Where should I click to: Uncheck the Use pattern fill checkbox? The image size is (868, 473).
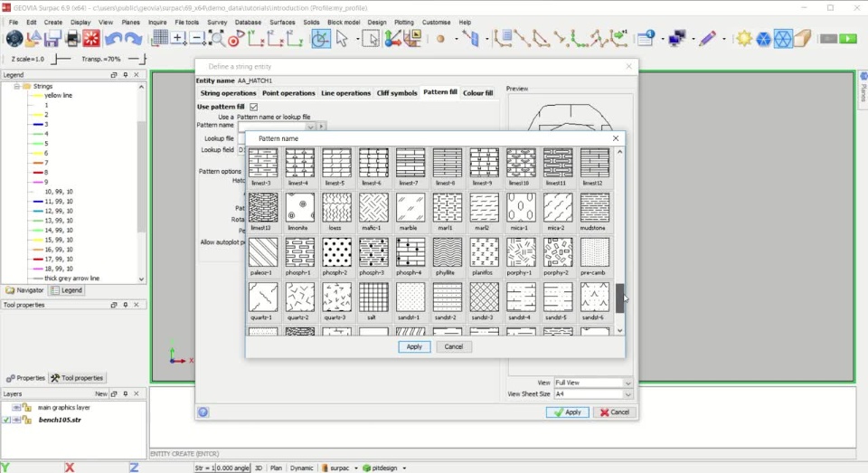pos(253,107)
